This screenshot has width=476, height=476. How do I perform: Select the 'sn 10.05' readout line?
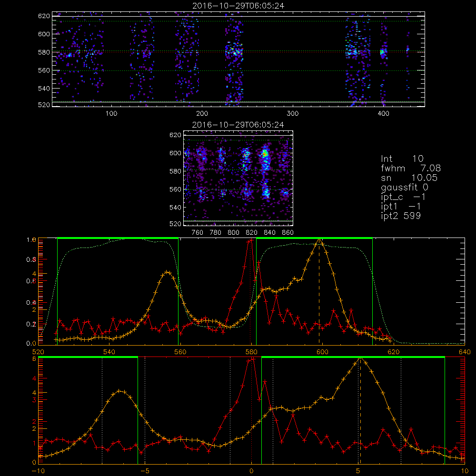point(409,178)
